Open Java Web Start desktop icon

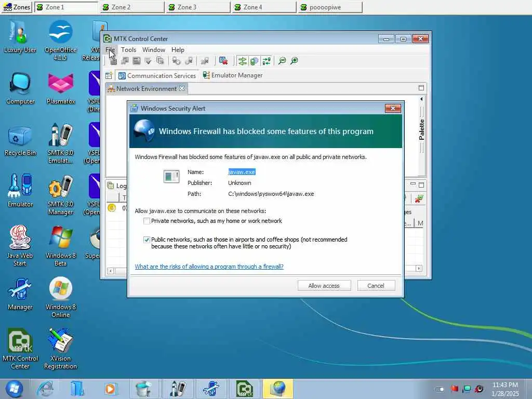coord(20,246)
